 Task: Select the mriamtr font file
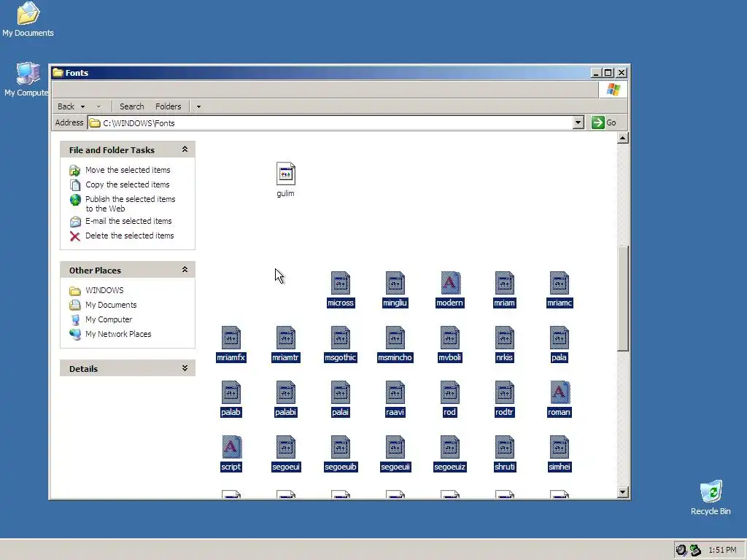click(x=285, y=338)
